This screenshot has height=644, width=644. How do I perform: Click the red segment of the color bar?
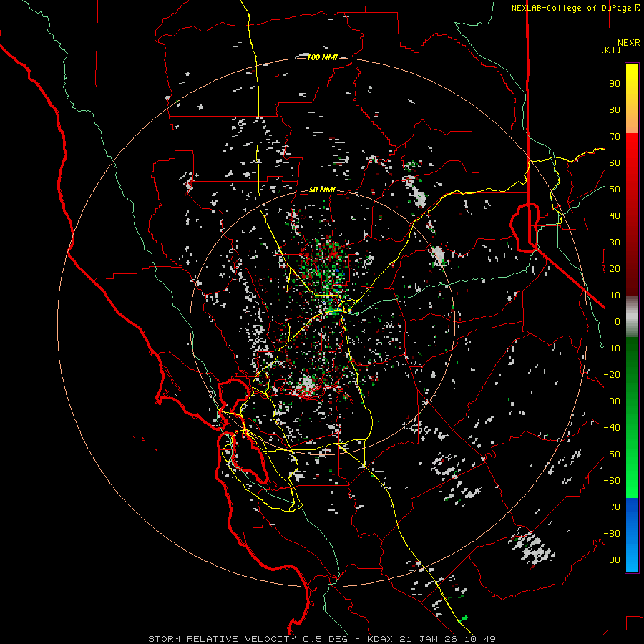pyautogui.click(x=632, y=215)
